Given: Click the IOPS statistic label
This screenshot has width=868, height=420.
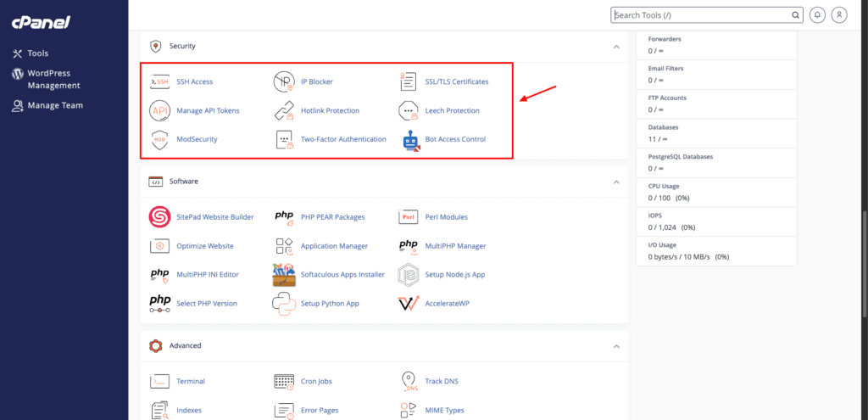Looking at the screenshot, I should pos(655,216).
